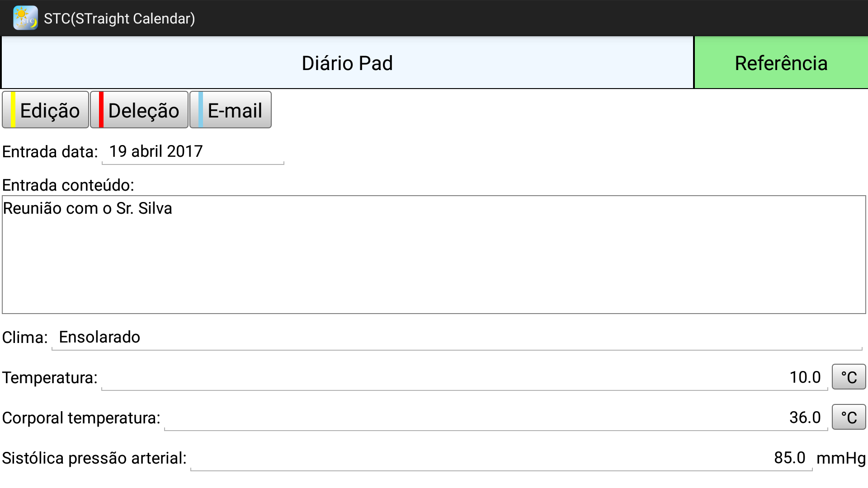Viewport: 868px width, 488px height.
Task: Click the Clima label
Action: coord(25,338)
